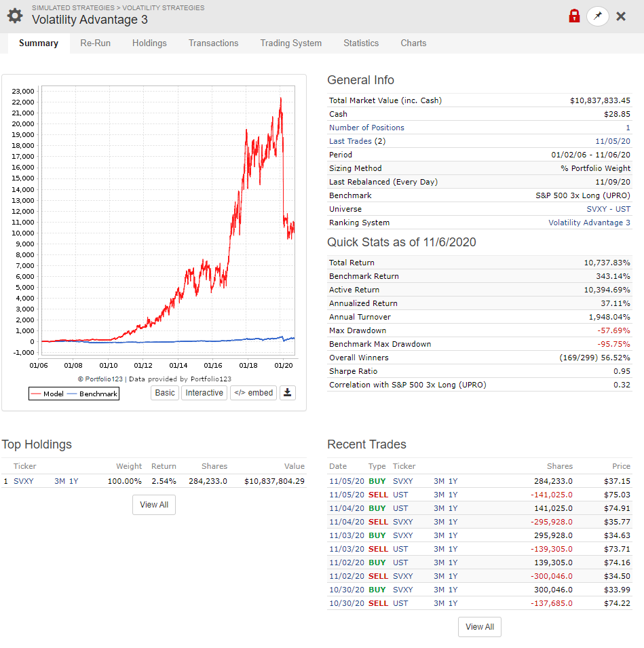Open the Summary tab
This screenshot has height=648, width=644.
point(39,43)
